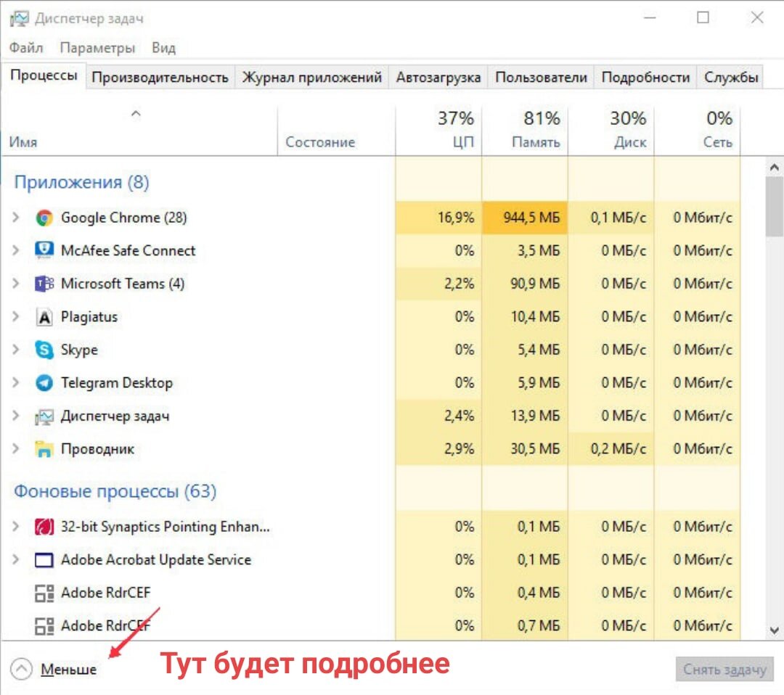Open the Службы tab

click(731, 78)
